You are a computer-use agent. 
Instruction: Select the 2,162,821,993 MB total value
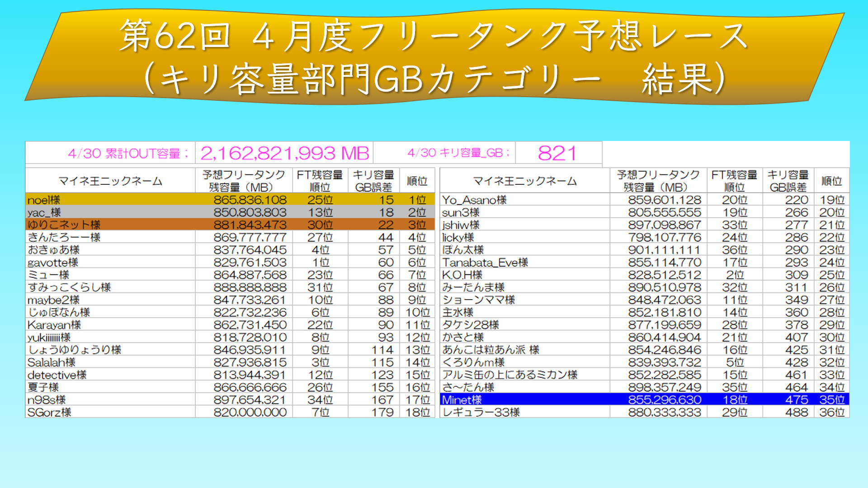point(284,153)
